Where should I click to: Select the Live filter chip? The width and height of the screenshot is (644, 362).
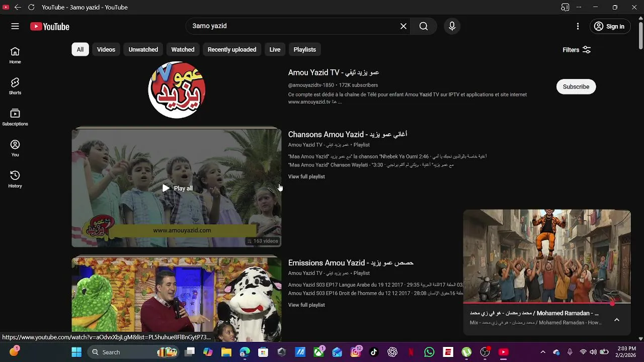coord(275,49)
